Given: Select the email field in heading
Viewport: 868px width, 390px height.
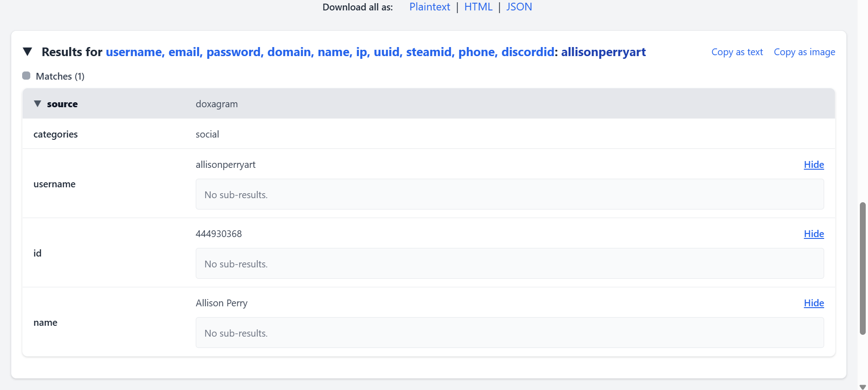Looking at the screenshot, I should pyautogui.click(x=184, y=52).
